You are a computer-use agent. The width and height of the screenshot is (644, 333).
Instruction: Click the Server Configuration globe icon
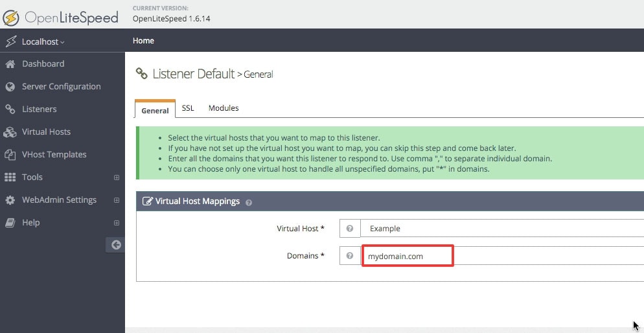tap(10, 87)
